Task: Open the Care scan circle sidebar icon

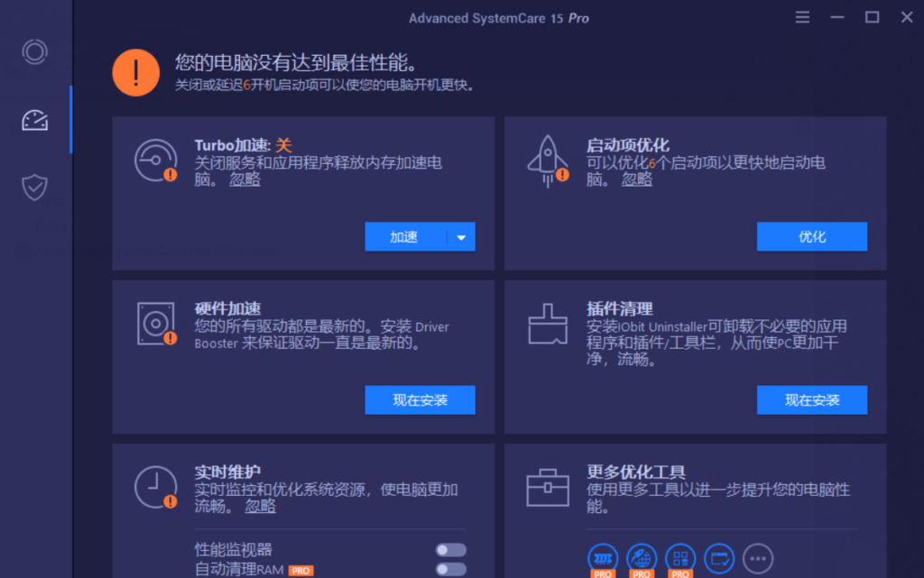Action: pyautogui.click(x=35, y=51)
